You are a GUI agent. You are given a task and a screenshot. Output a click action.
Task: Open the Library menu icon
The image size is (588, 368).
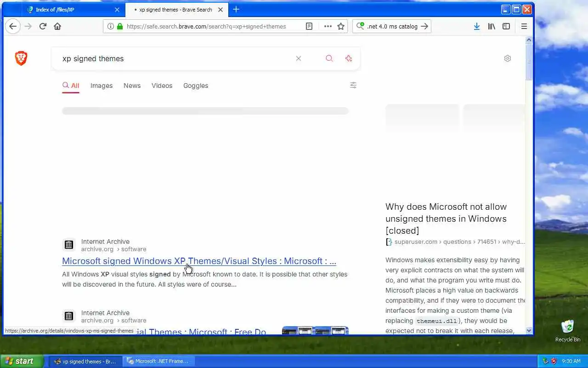point(492,26)
